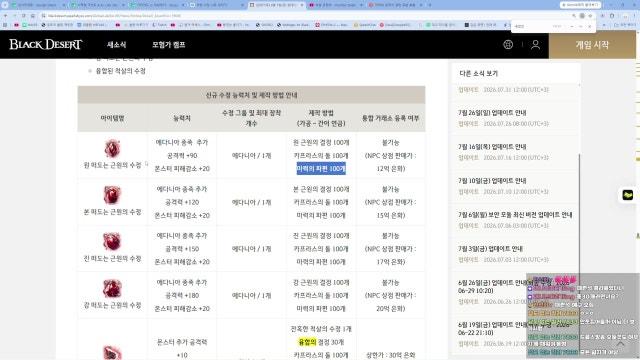
Task: Click the yellow floating side widget icon
Action: pyautogui.click(x=627, y=195)
